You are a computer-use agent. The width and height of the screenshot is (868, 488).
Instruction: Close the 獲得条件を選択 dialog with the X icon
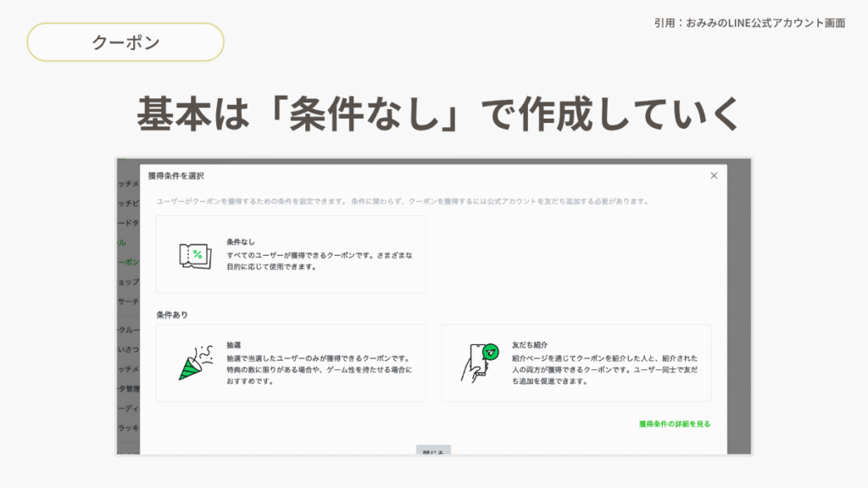click(x=714, y=175)
